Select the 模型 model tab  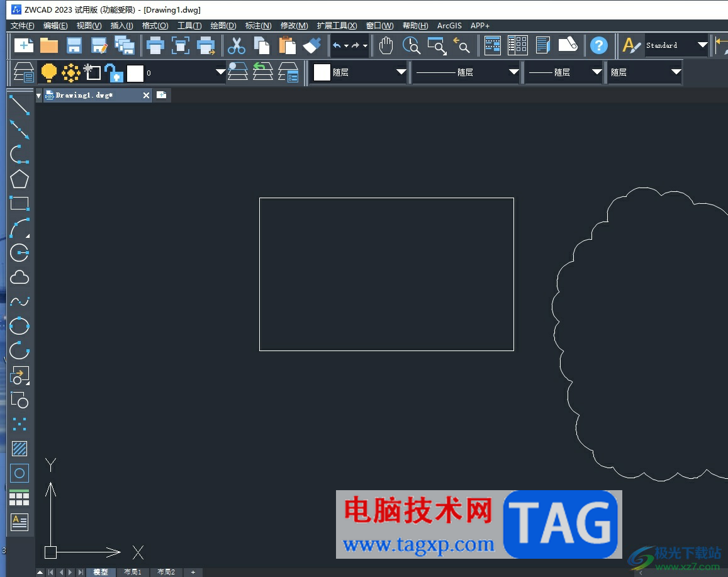coord(100,572)
